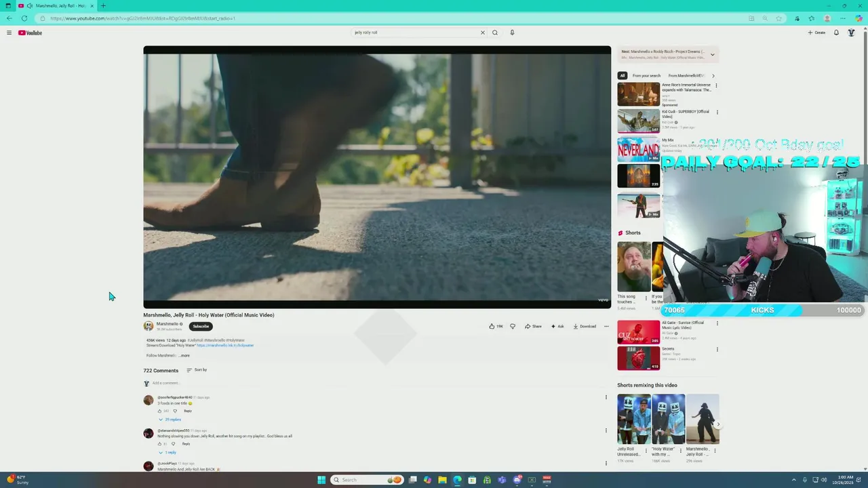
Task: Open Kid Cudi SUPERBOY video
Action: (638, 121)
